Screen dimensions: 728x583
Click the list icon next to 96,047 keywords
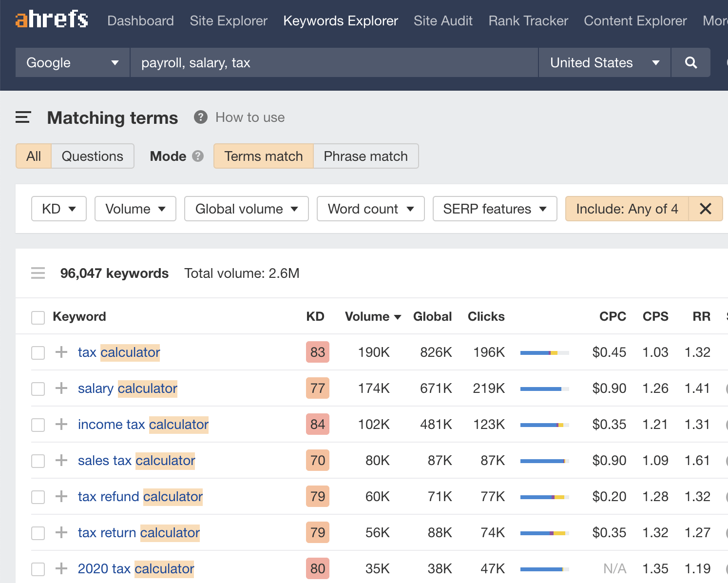pyautogui.click(x=38, y=273)
